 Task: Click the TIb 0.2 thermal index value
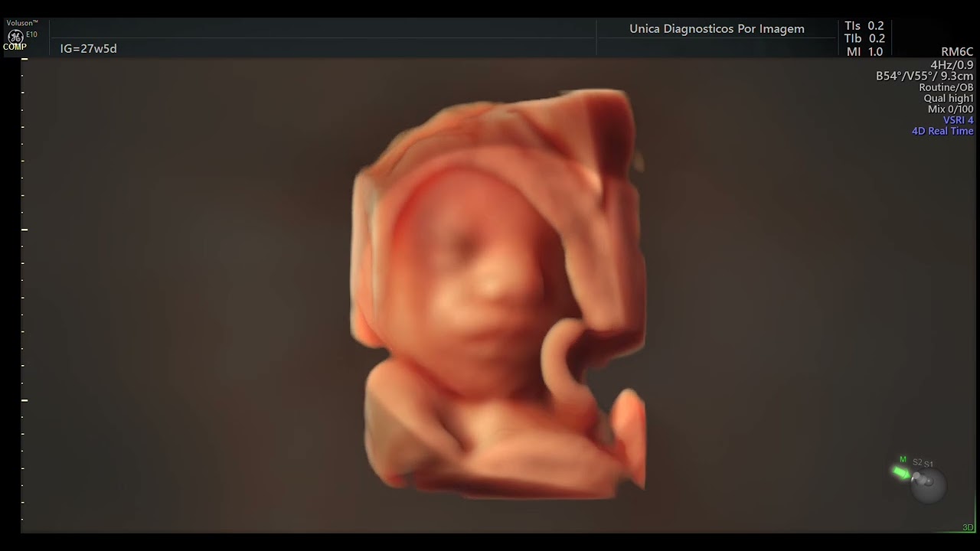click(x=864, y=38)
